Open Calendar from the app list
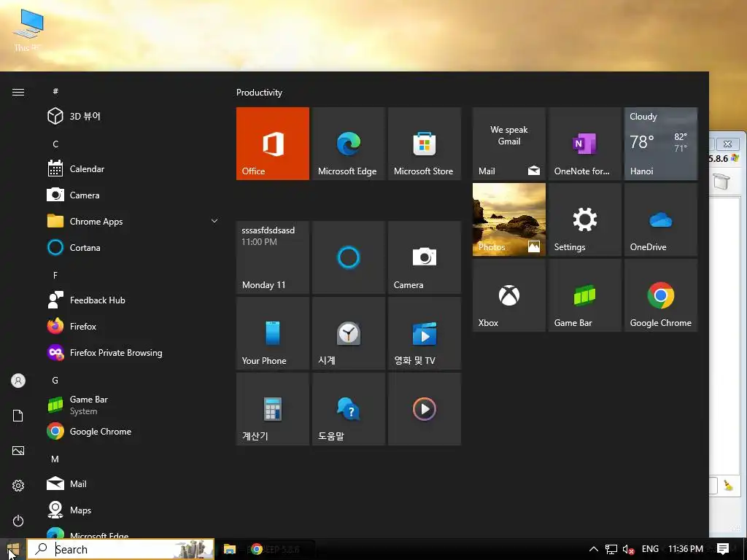Image resolution: width=747 pixels, height=560 pixels. [x=133, y=168]
